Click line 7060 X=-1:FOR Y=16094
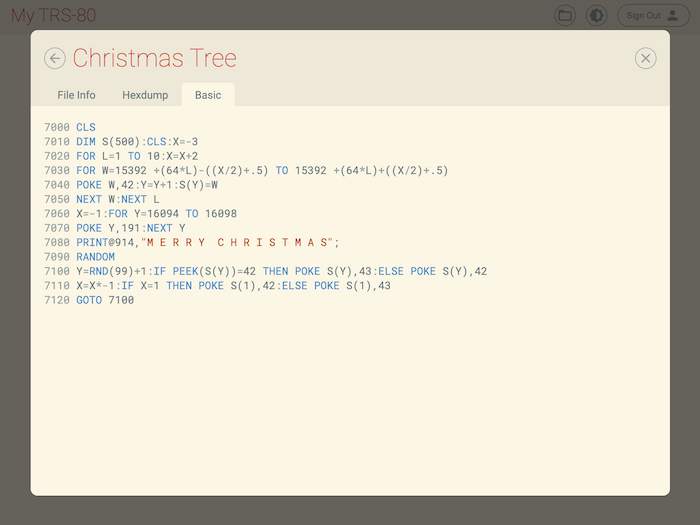 (x=140, y=213)
